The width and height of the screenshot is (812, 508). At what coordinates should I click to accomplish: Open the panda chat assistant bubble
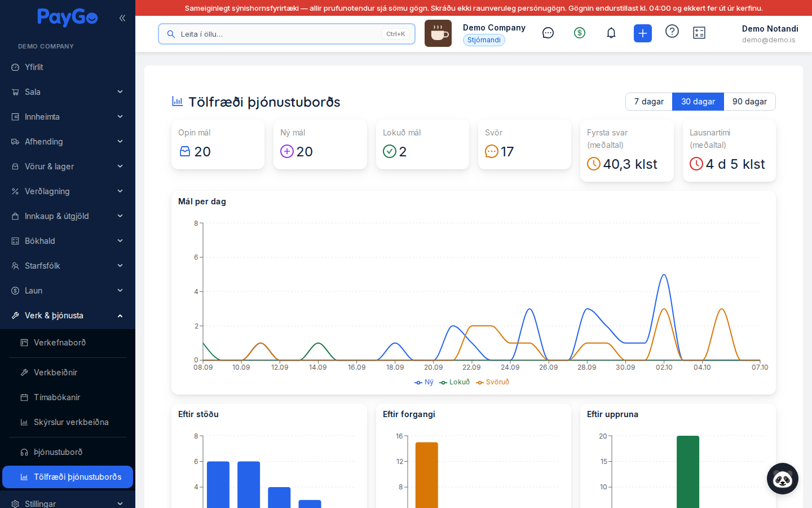click(x=783, y=479)
